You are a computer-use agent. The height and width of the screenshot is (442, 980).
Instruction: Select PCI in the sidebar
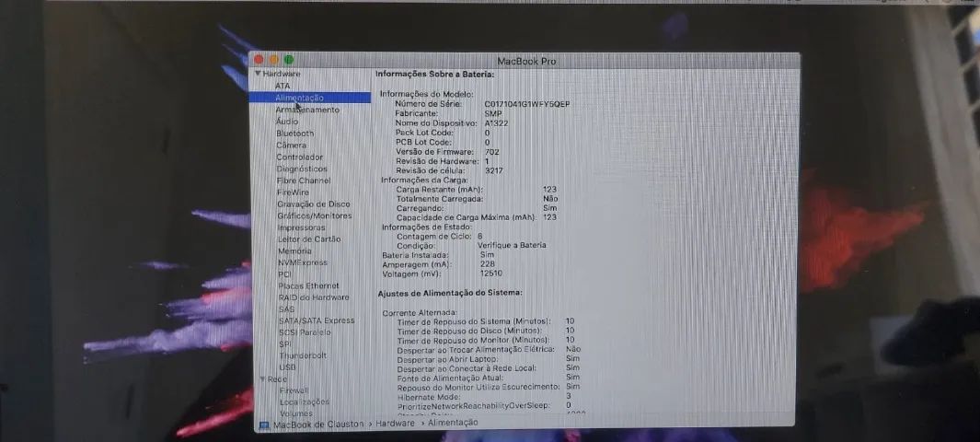coord(284,273)
